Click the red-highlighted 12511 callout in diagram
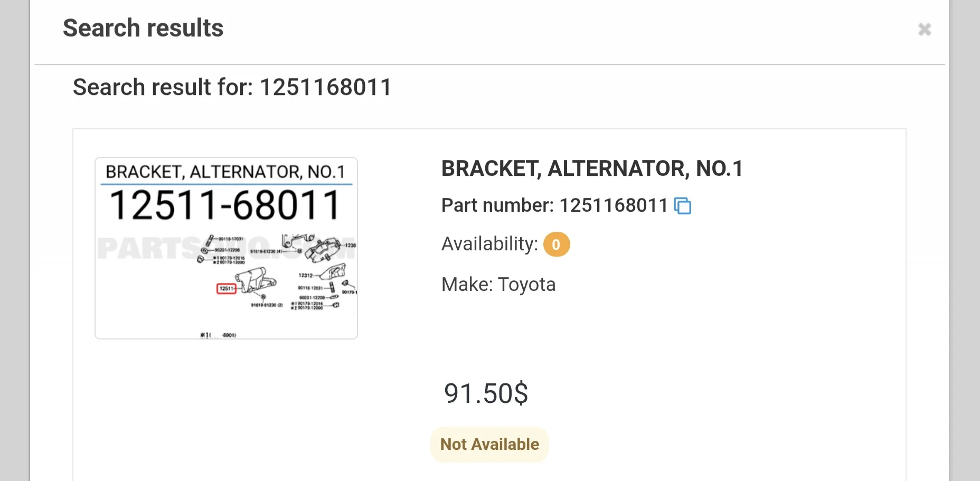The image size is (980, 481). 227,288
